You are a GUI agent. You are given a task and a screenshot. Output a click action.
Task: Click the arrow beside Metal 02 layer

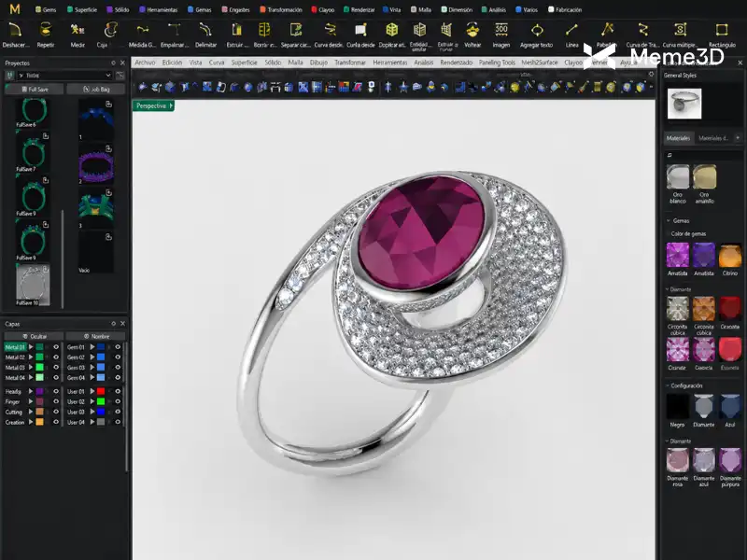click(x=31, y=357)
